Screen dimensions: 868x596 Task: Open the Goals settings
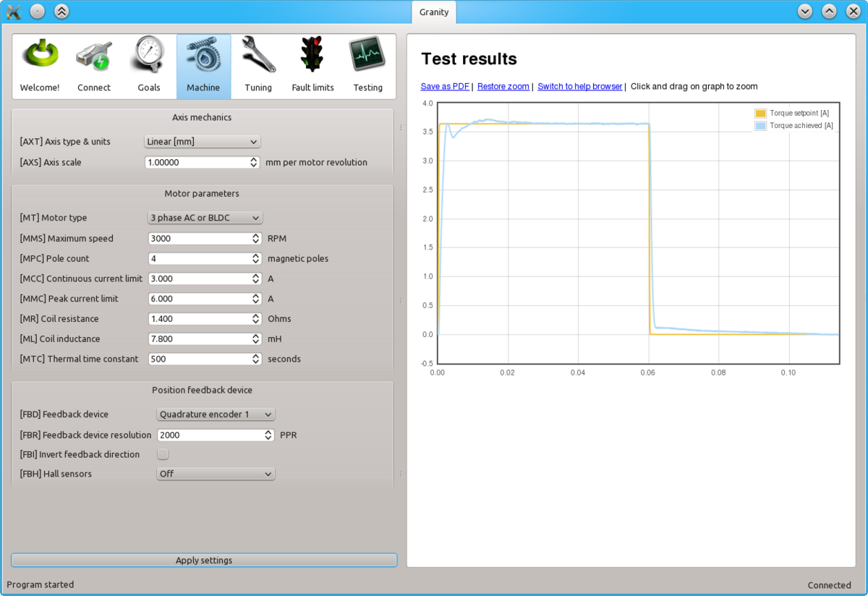149,65
